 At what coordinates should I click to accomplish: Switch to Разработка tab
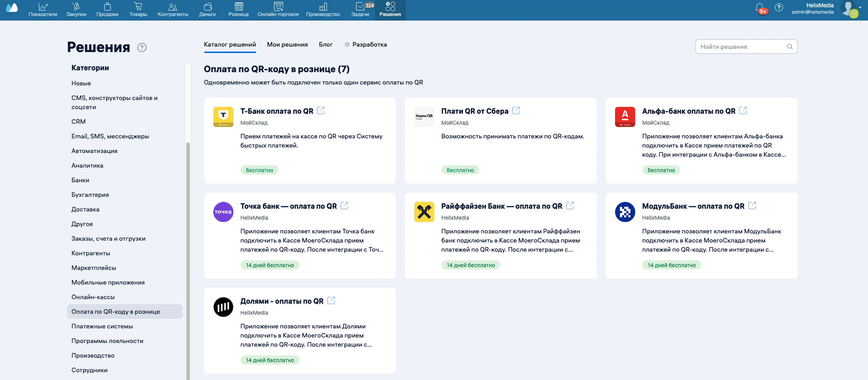366,44
